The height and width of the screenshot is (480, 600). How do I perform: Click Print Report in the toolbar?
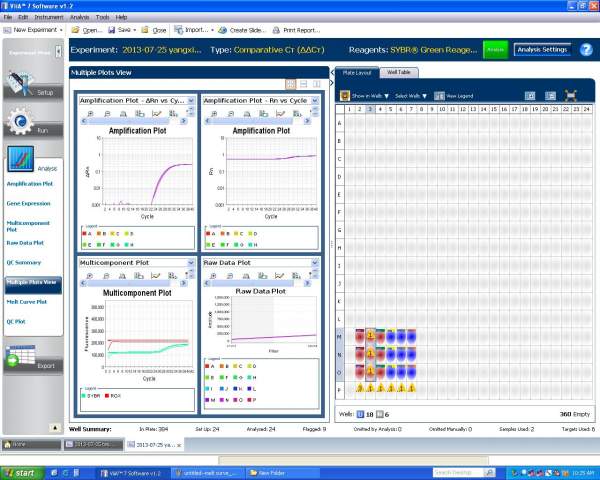(296, 30)
